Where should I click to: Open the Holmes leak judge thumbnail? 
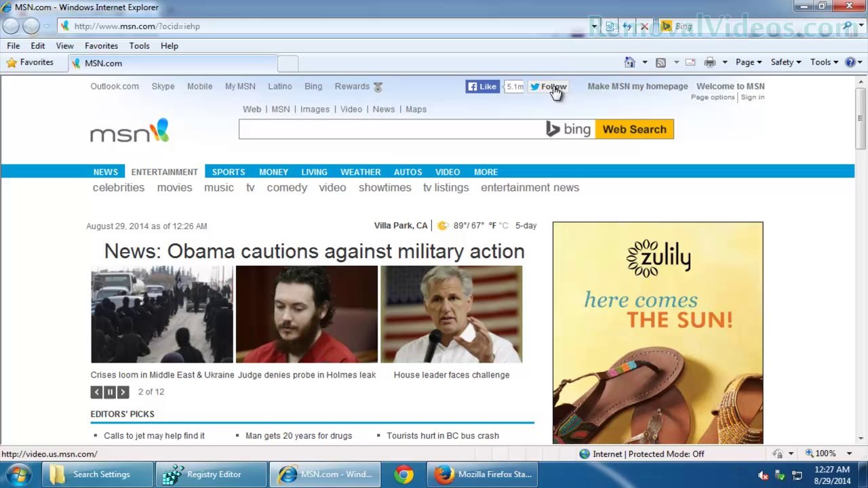coord(307,314)
